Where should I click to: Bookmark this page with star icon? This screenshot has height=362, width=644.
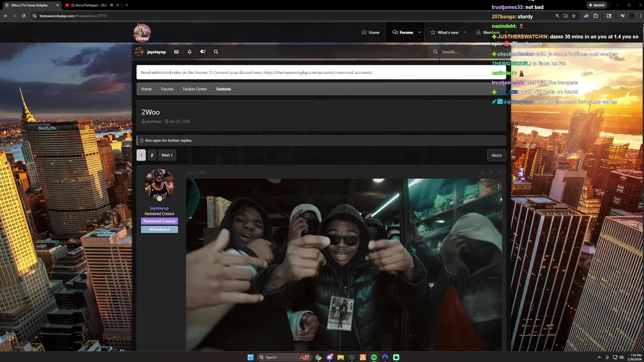click(x=574, y=16)
